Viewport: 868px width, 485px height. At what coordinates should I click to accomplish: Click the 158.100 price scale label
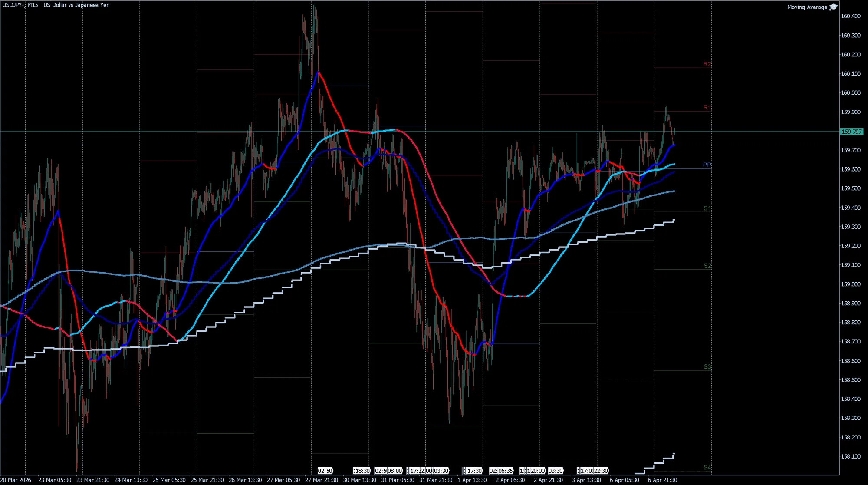(x=851, y=457)
